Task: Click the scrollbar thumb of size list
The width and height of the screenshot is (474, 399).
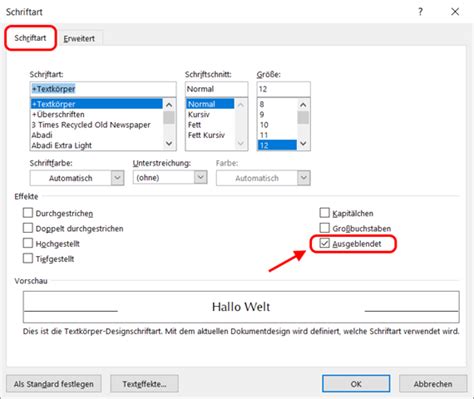Action: point(303,118)
